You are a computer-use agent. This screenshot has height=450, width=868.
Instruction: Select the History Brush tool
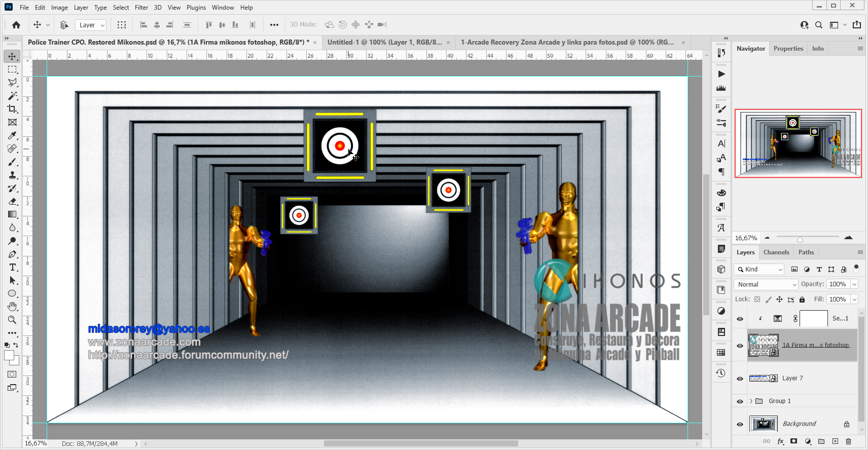click(12, 188)
